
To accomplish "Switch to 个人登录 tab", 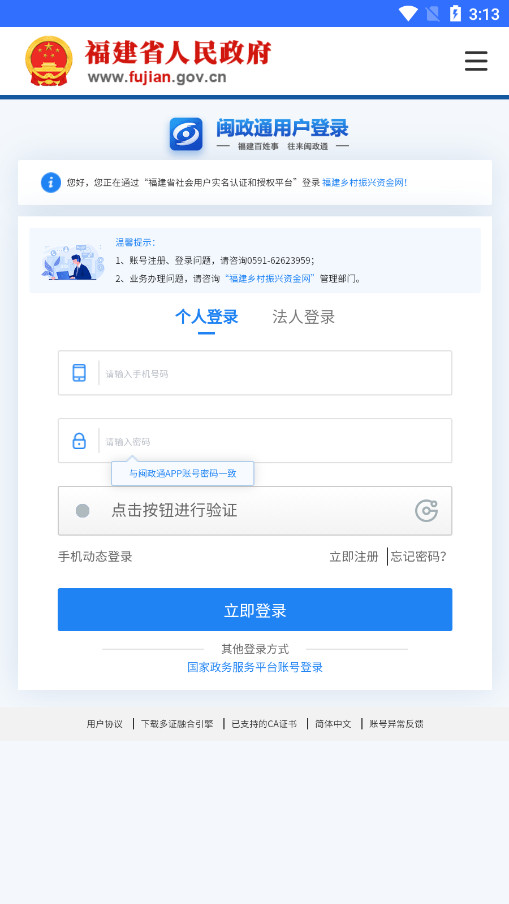I will (206, 317).
